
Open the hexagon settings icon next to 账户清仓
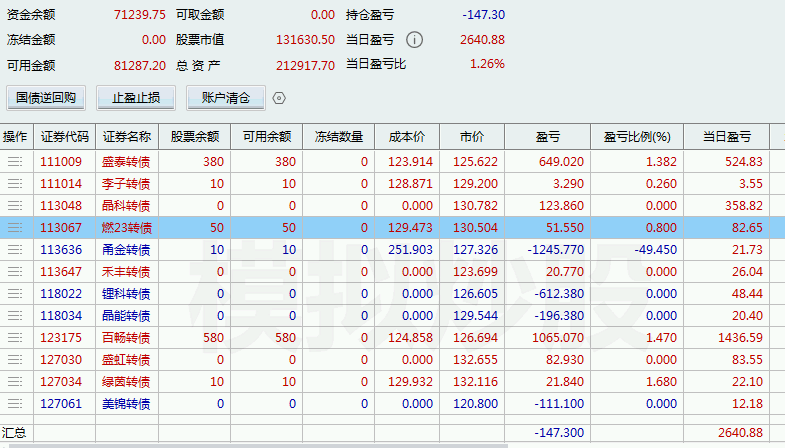279,98
